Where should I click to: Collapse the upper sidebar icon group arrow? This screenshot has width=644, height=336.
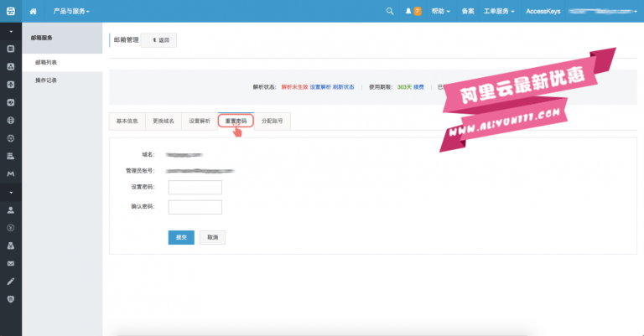tap(11, 32)
